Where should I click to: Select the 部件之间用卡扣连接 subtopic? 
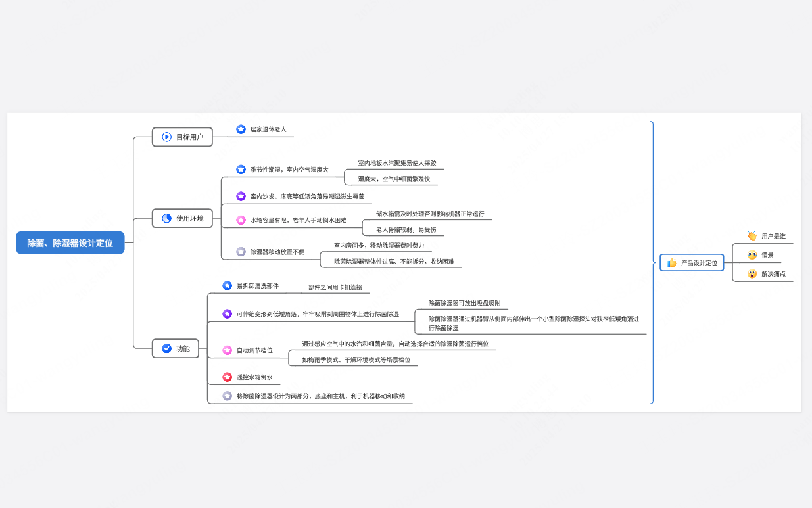[x=335, y=287]
